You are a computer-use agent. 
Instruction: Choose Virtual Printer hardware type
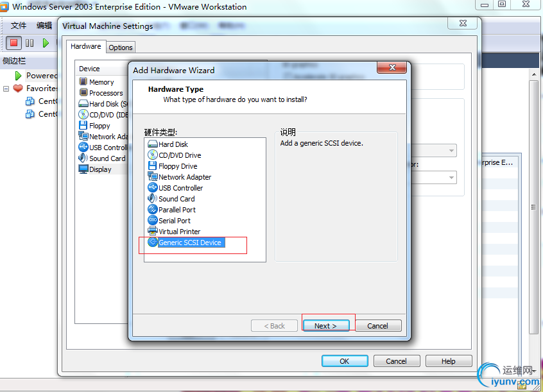point(174,232)
